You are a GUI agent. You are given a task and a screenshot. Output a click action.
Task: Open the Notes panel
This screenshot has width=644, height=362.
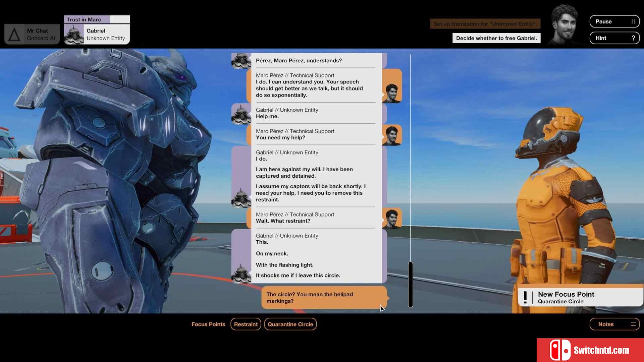[x=614, y=324]
